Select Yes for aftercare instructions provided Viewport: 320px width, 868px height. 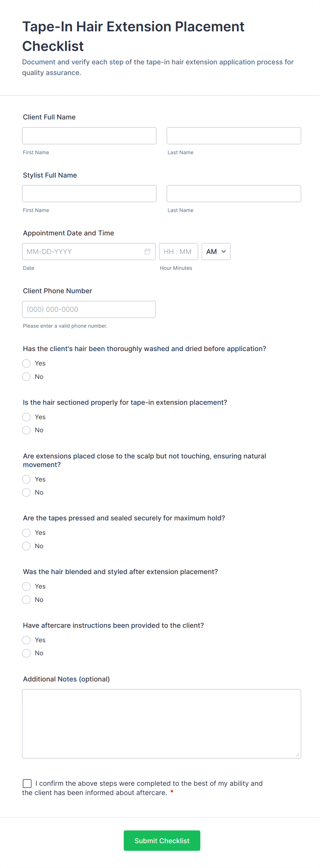pyautogui.click(x=26, y=640)
